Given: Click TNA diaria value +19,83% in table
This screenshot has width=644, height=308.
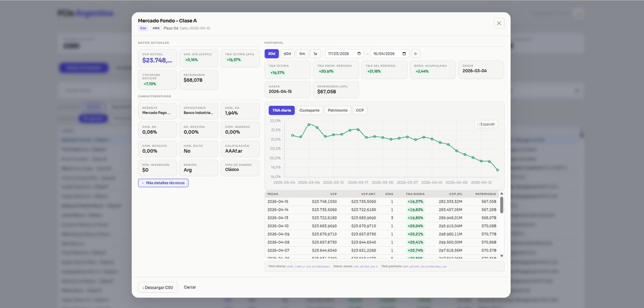Looking at the screenshot, I should [415, 210].
